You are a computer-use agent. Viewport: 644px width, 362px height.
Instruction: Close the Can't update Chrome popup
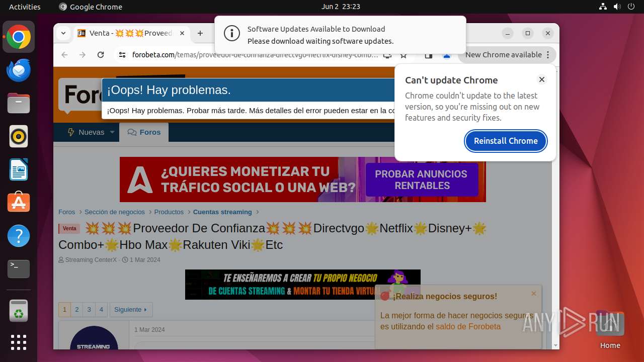[542, 79]
